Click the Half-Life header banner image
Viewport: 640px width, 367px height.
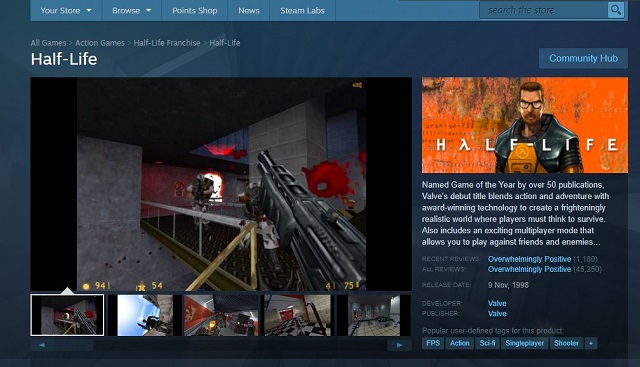525,125
